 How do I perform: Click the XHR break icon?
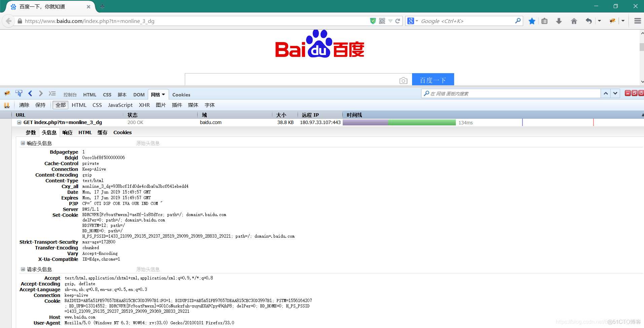tap(7, 105)
